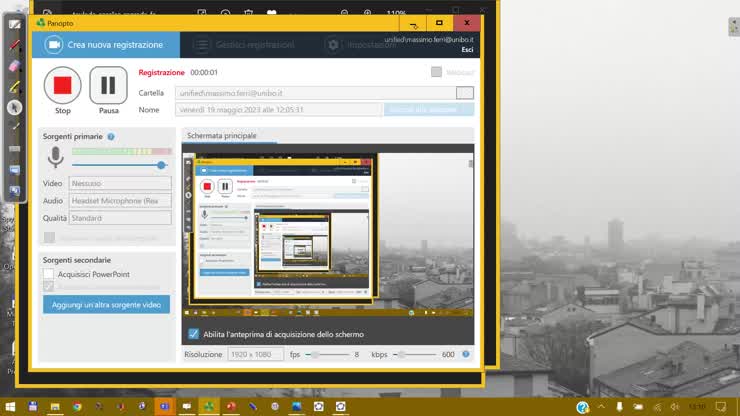Screen dimensions: 740x416
Task: Enable Acquisisci PowerPoint checkbox
Action: (48, 273)
